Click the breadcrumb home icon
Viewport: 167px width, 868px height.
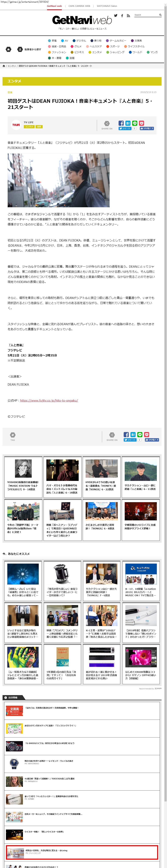coord(4,66)
